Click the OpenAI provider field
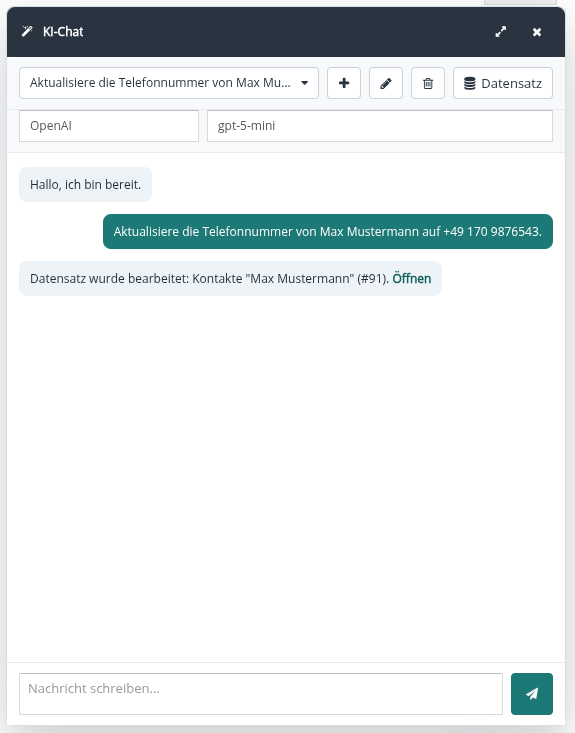This screenshot has width=575, height=733. click(109, 126)
